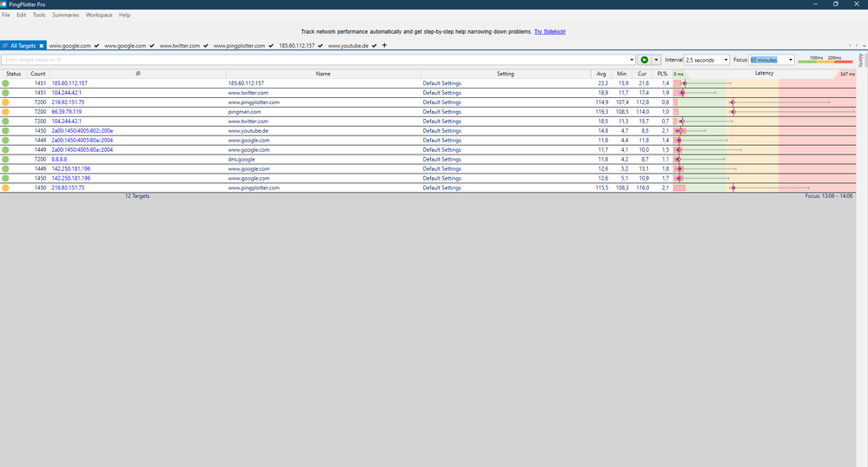Click the check mark on www.twitter.com tab
The width and height of the screenshot is (868, 467).
(205, 46)
